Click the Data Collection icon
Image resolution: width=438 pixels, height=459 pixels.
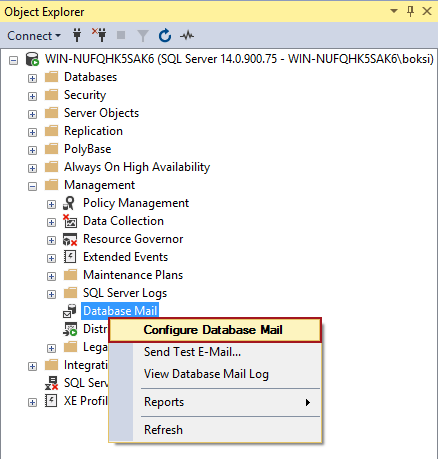click(x=70, y=221)
